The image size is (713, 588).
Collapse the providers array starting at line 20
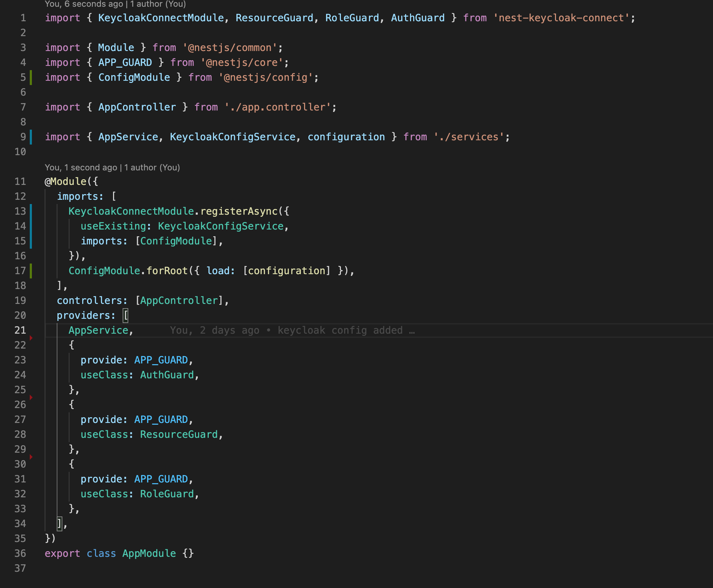click(x=39, y=315)
